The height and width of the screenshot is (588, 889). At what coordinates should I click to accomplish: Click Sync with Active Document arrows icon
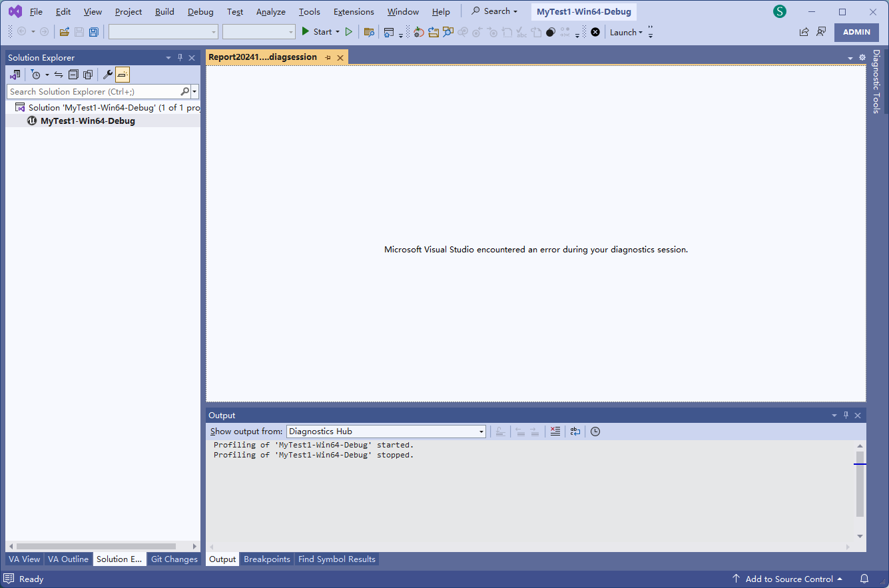coord(59,75)
